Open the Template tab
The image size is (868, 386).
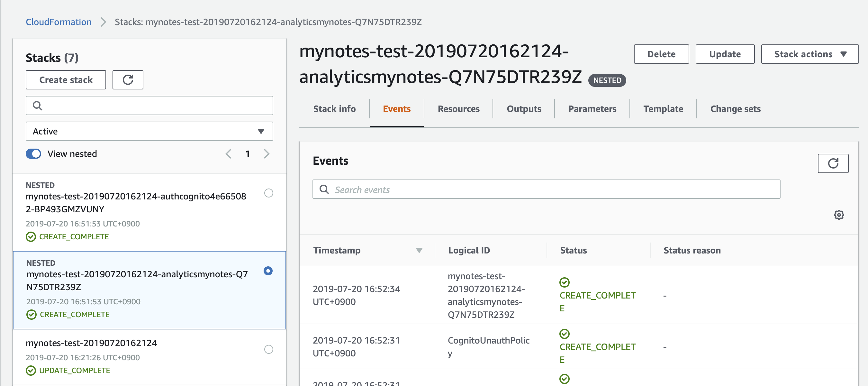pos(663,109)
